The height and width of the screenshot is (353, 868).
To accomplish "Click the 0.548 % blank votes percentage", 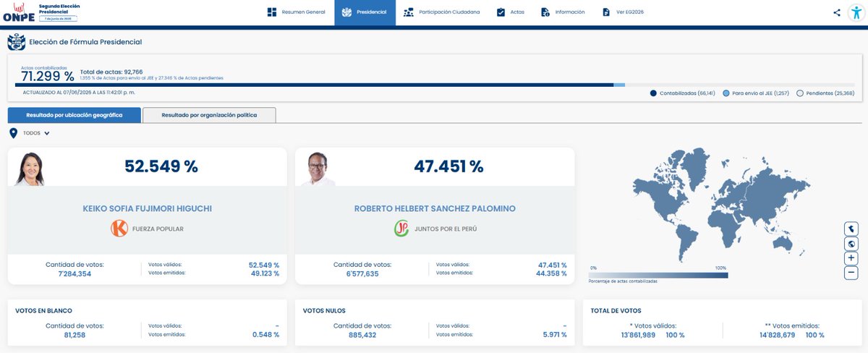I will click(x=265, y=335).
